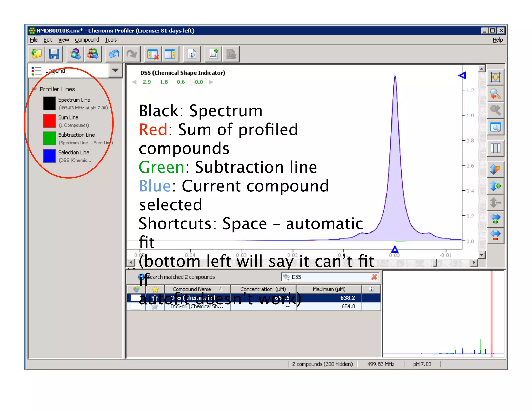Sort by the colored compounds column header

(x=136, y=289)
